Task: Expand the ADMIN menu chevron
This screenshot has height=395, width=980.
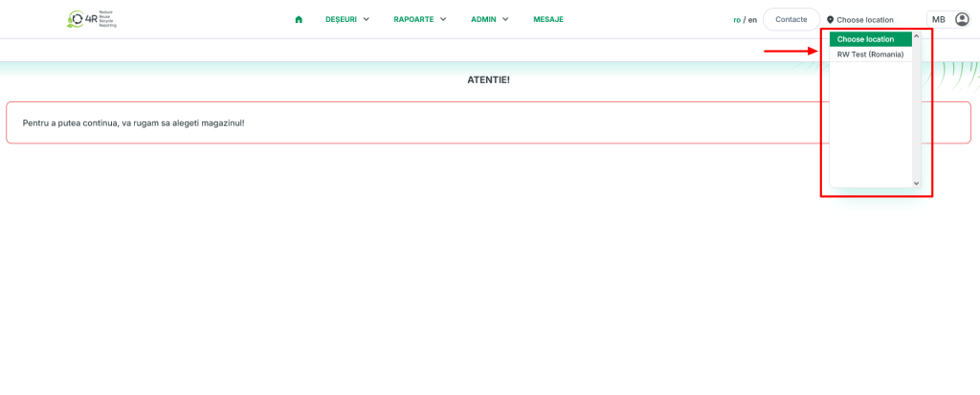Action: [505, 19]
